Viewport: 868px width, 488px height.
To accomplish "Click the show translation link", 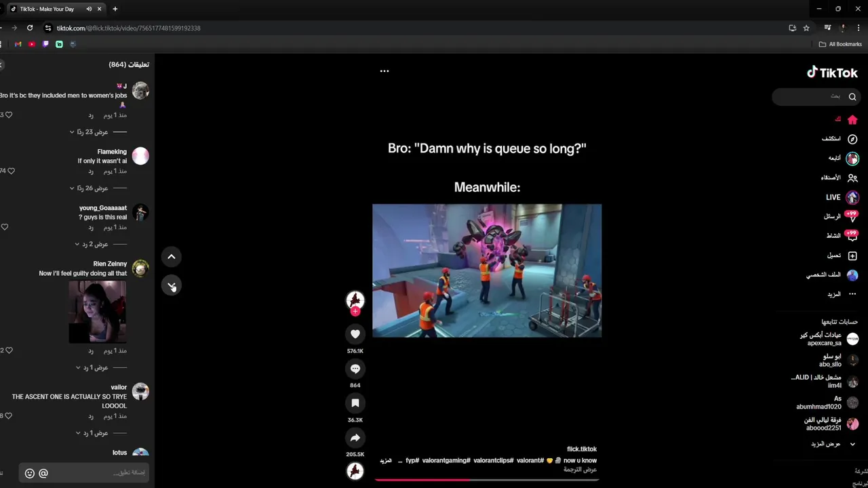I will pyautogui.click(x=580, y=470).
